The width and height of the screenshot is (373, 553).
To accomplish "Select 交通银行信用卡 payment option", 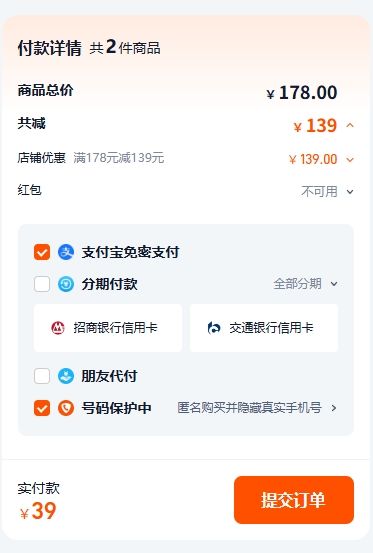I will click(x=264, y=328).
